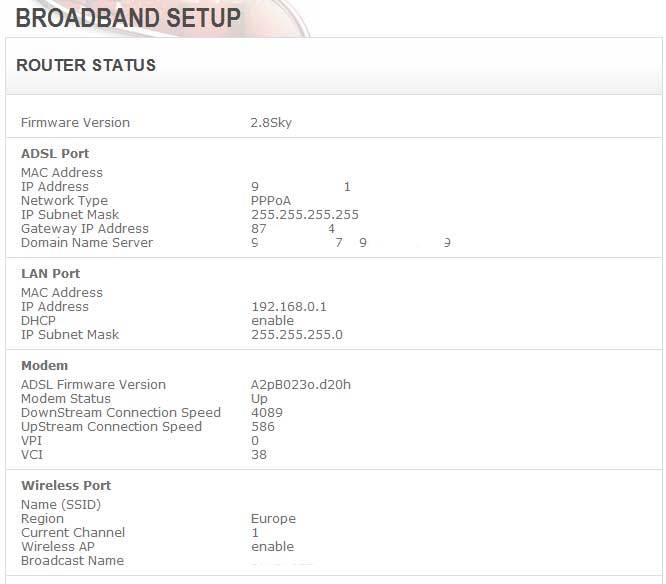The width and height of the screenshot is (666, 584).
Task: Click the Gateway IP Address label
Action: pos(84,229)
